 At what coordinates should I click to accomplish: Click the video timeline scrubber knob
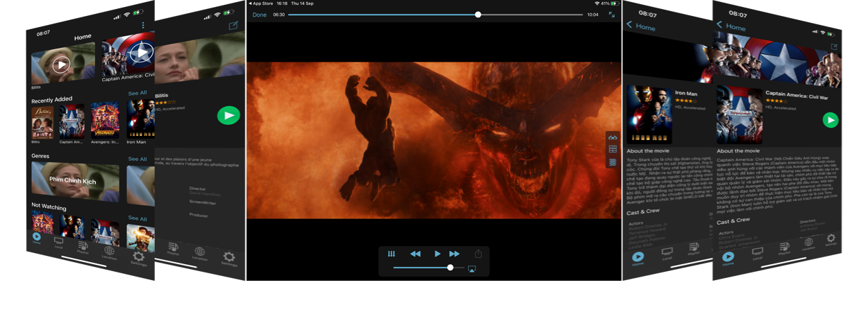[478, 15]
